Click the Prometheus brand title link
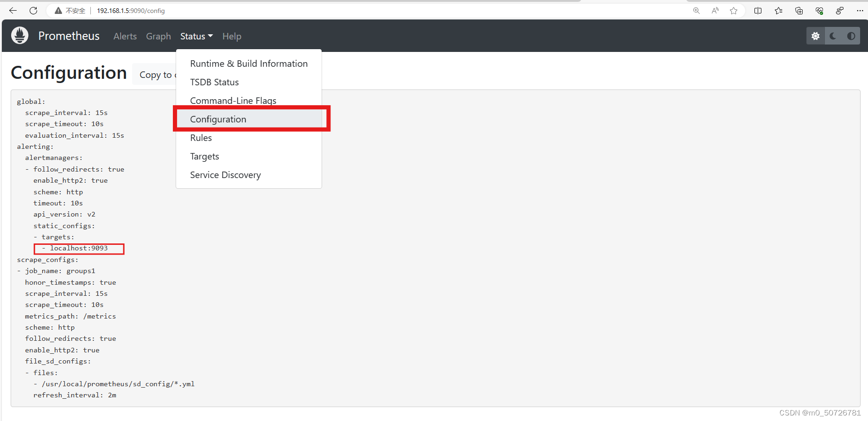Viewport: 868px width, 421px height. (x=69, y=36)
